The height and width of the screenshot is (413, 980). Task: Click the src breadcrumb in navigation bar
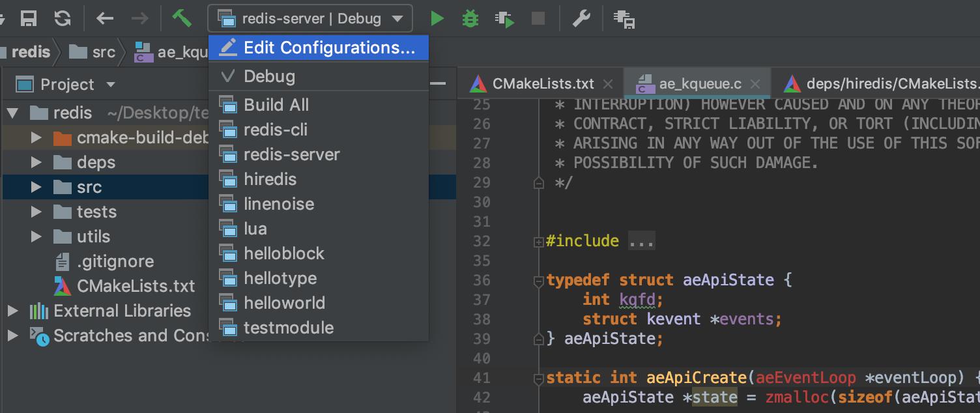click(x=103, y=52)
